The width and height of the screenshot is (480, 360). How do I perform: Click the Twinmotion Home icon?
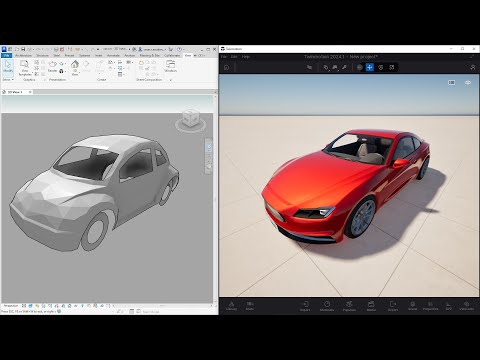(x=227, y=67)
